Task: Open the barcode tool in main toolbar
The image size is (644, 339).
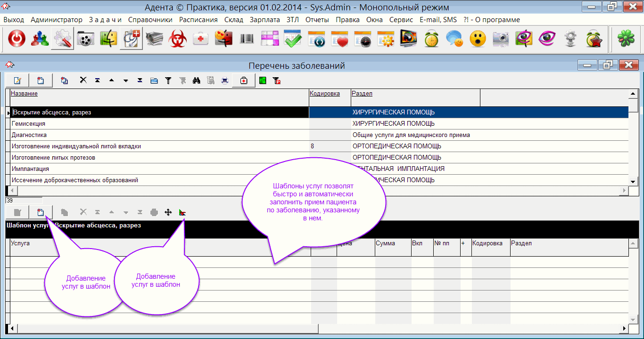Action: (247, 40)
